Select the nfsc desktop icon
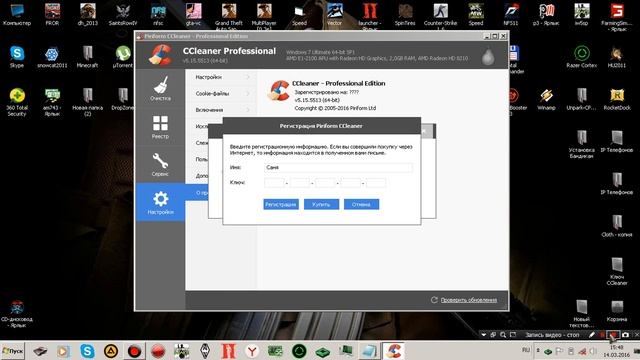 click(158, 15)
